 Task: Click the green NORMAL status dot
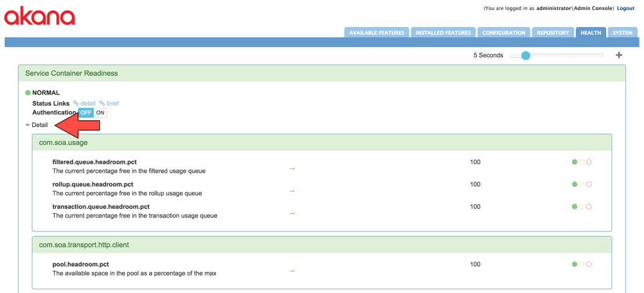click(x=28, y=93)
